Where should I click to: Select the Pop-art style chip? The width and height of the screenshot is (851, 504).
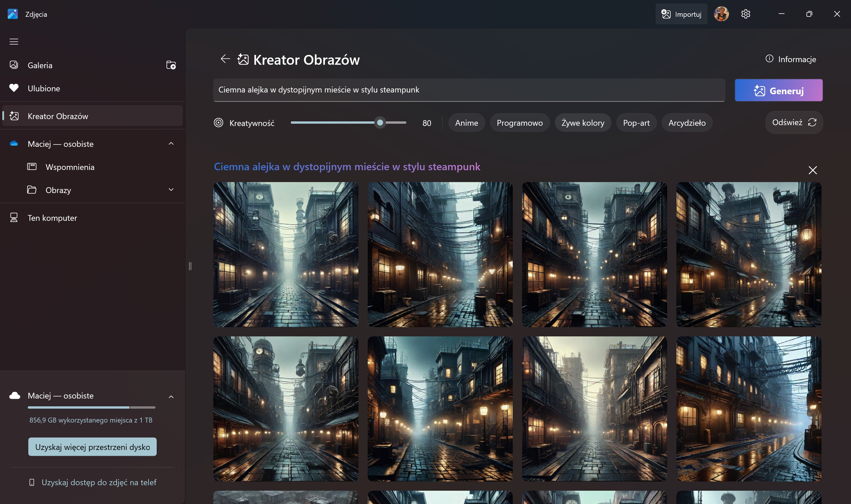[x=636, y=123]
